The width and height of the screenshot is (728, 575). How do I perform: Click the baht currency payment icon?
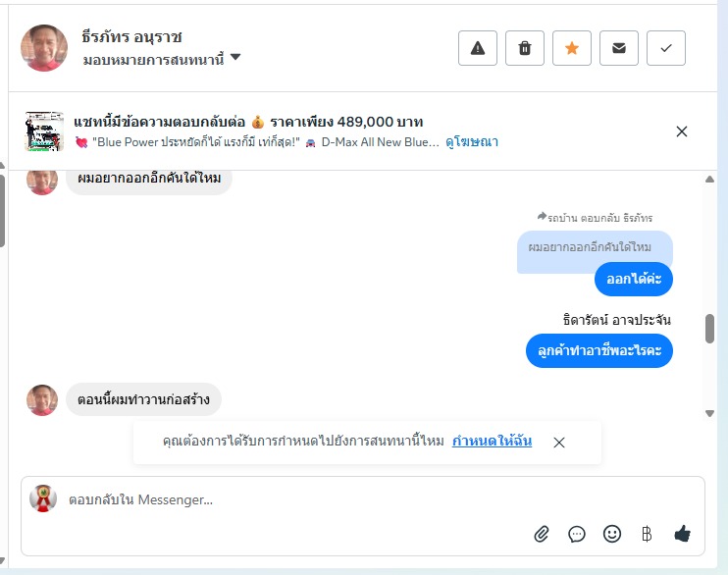coord(647,534)
